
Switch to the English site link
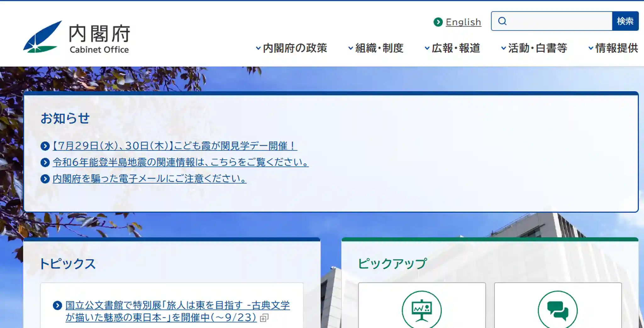point(463,22)
